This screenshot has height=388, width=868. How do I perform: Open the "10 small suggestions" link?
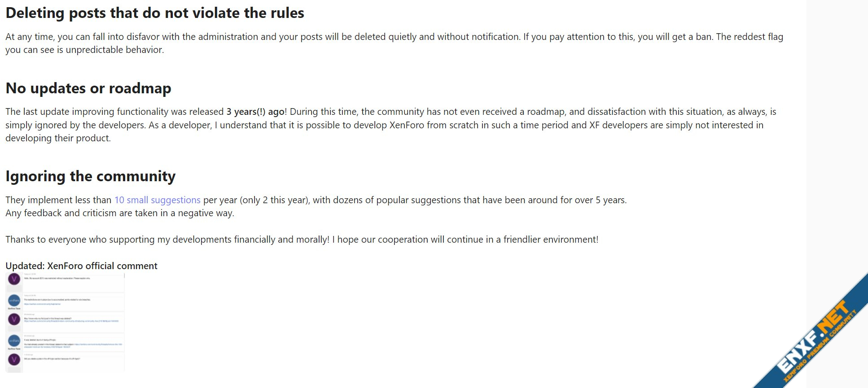pyautogui.click(x=157, y=200)
